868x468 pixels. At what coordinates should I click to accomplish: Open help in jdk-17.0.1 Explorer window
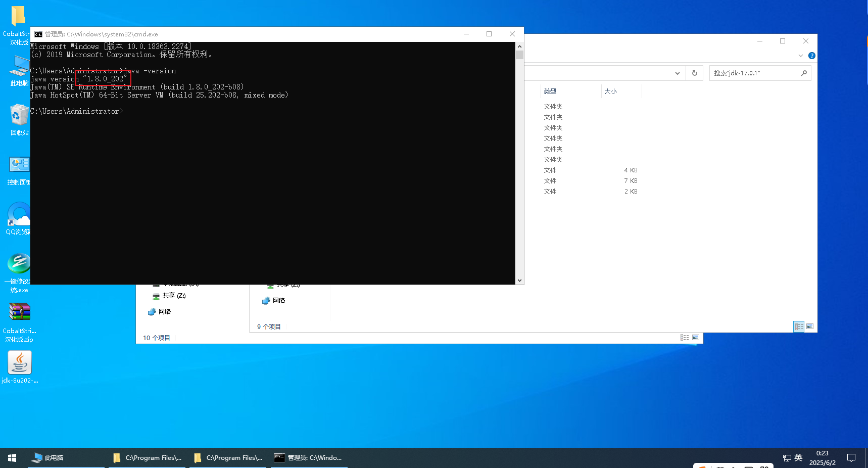(x=812, y=56)
